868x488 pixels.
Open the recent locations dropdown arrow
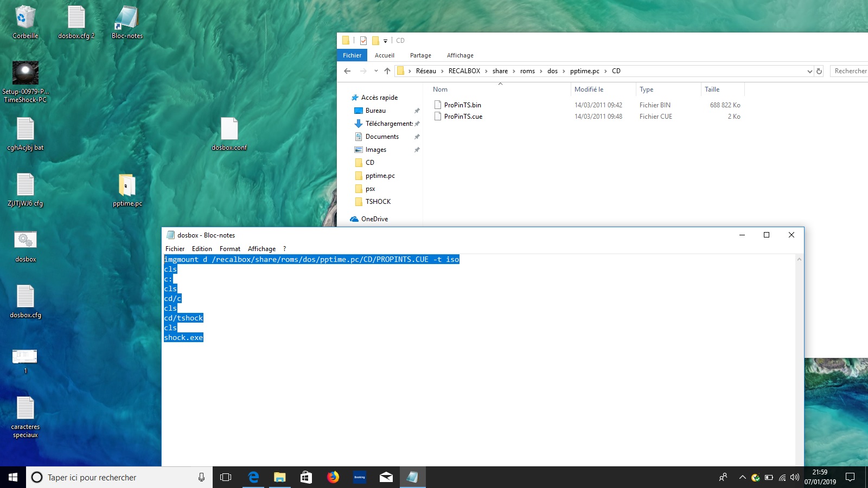[376, 71]
